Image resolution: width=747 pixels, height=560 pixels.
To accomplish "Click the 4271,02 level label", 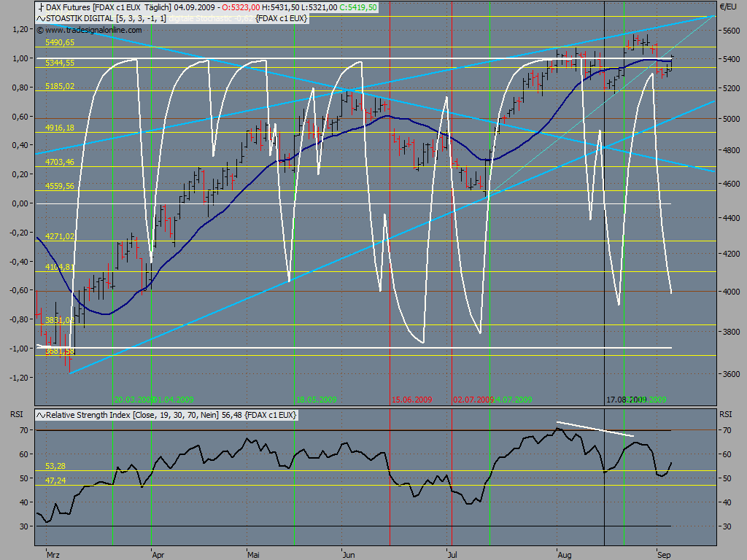I will 60,236.
